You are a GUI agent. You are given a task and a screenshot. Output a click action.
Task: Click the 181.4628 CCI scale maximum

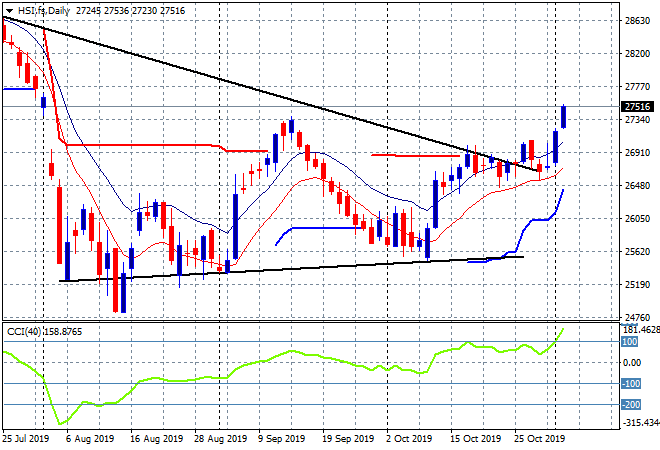(x=641, y=329)
